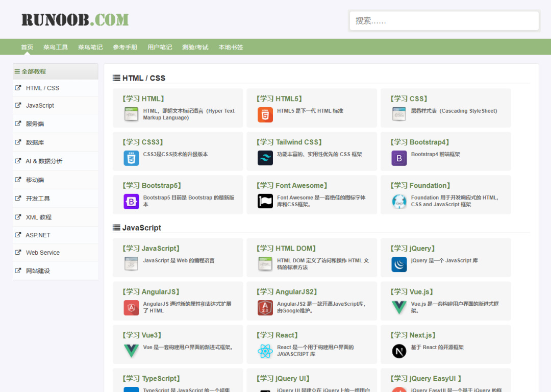Screen dimensions: 551x392
Task: Click the CSS tutorial card icon
Action: (x=399, y=115)
